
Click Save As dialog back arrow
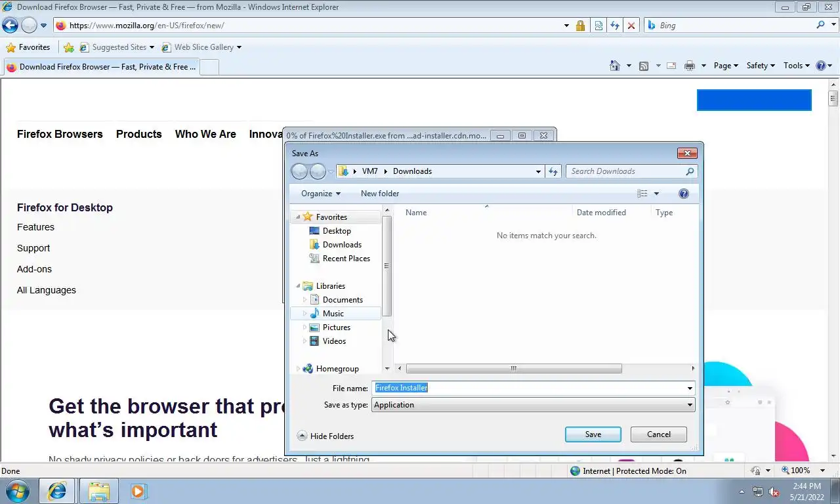299,171
